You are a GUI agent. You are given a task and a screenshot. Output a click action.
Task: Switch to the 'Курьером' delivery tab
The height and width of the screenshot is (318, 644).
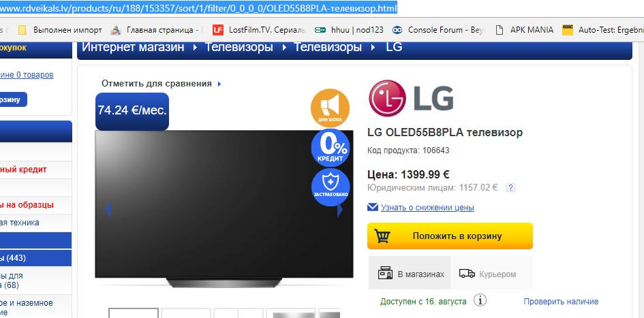click(487, 274)
